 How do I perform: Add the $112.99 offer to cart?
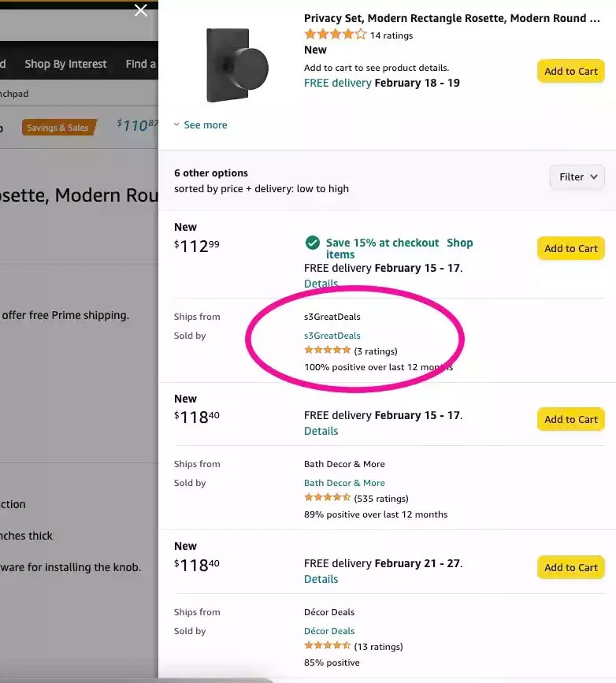[570, 247]
